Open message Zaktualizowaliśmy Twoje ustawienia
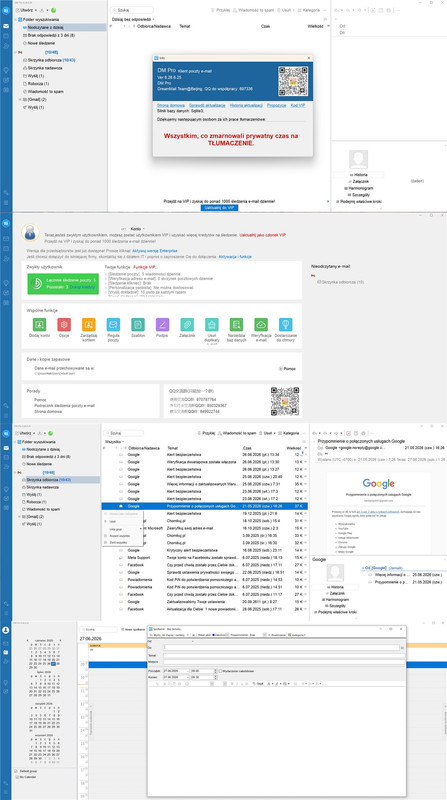 205,602
